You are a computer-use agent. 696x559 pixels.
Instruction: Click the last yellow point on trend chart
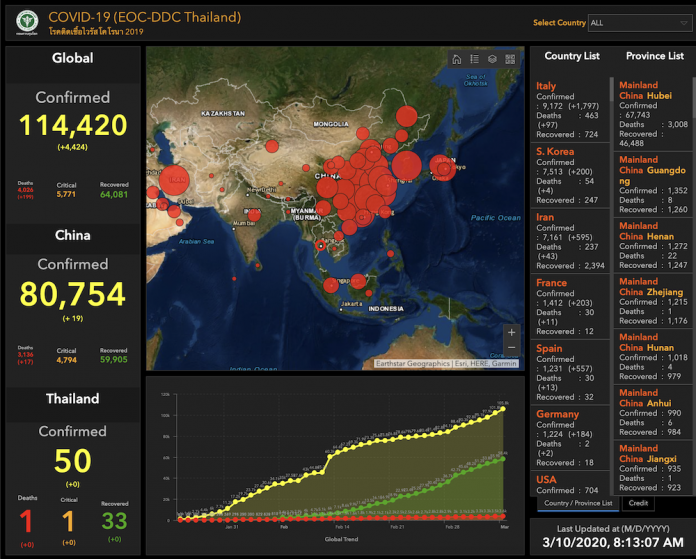(503, 409)
